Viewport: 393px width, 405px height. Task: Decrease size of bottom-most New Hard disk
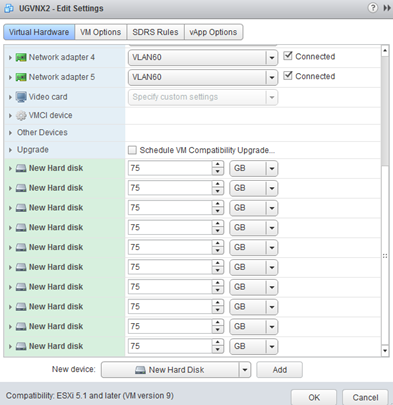[x=218, y=350]
